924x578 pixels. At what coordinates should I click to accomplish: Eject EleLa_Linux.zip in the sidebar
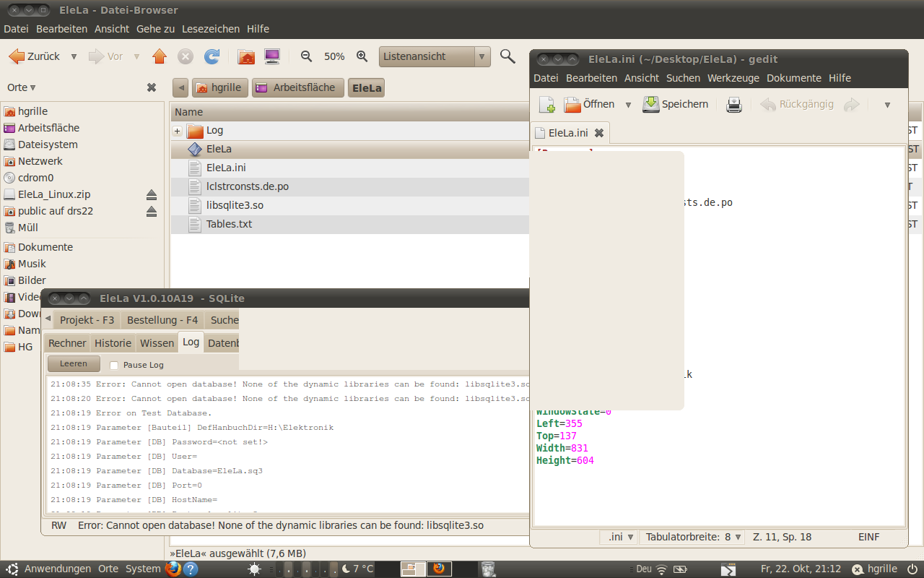coord(152,194)
